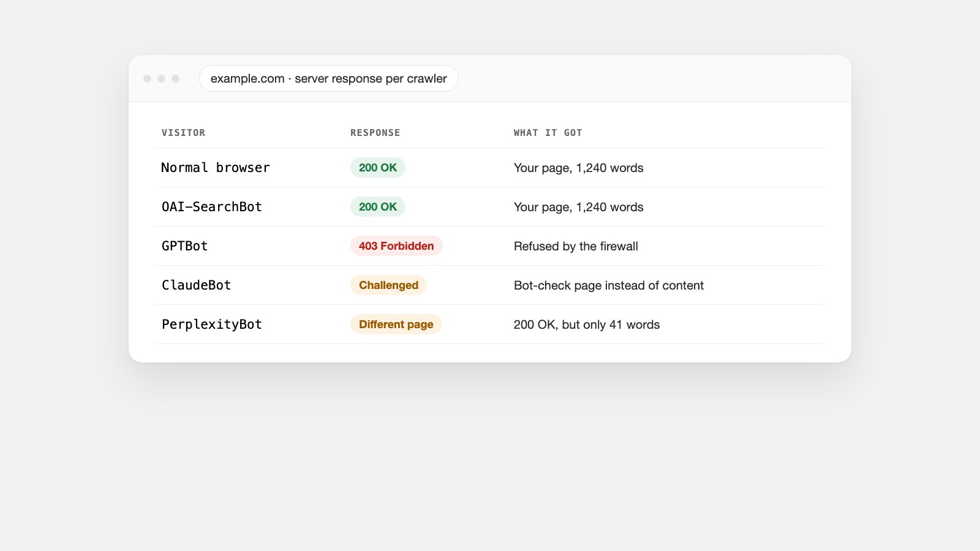Click the third window control dot
980x551 pixels.
tap(175, 78)
